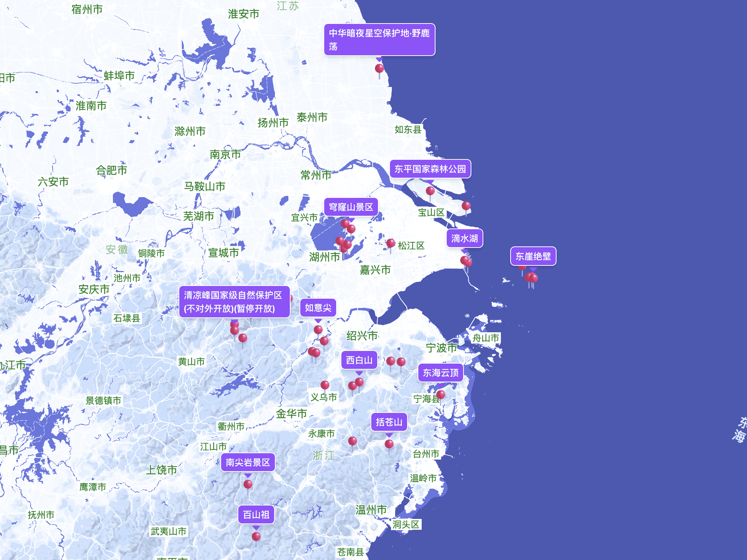747x560 pixels.
Task: Click the 淮安市 map label
Action: coord(244,14)
